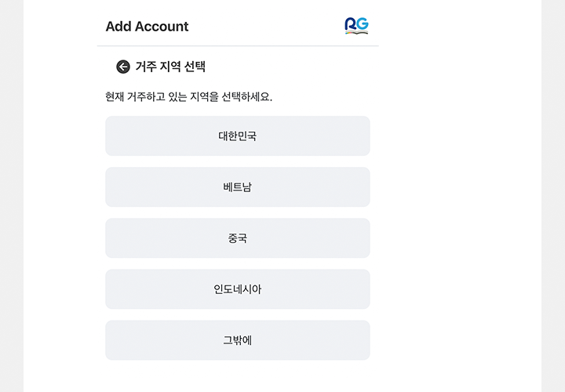Select 대한민국 as residence region

pyautogui.click(x=237, y=136)
